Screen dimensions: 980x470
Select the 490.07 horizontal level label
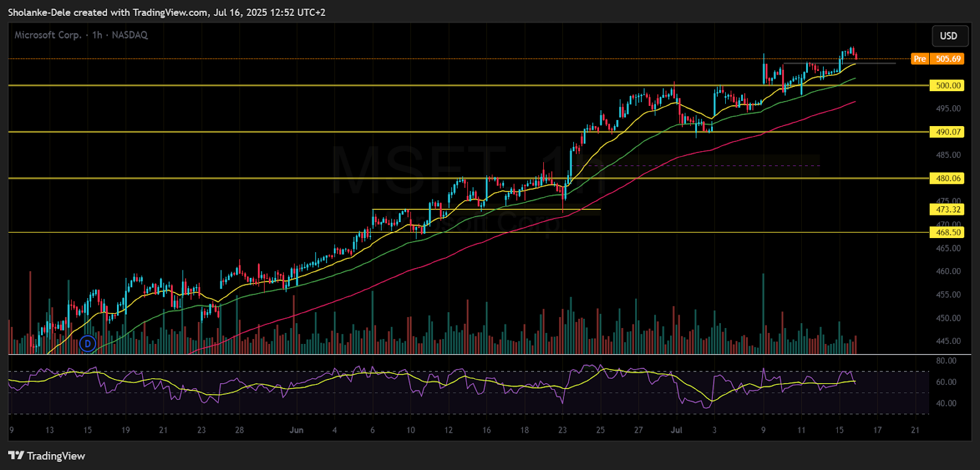click(948, 132)
